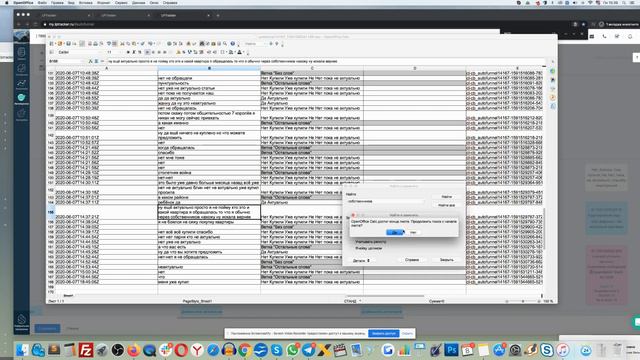The height and width of the screenshot is (360, 640).
Task: Click 'Справка' button in Find & Replace dialog
Action: pyautogui.click(x=412, y=260)
